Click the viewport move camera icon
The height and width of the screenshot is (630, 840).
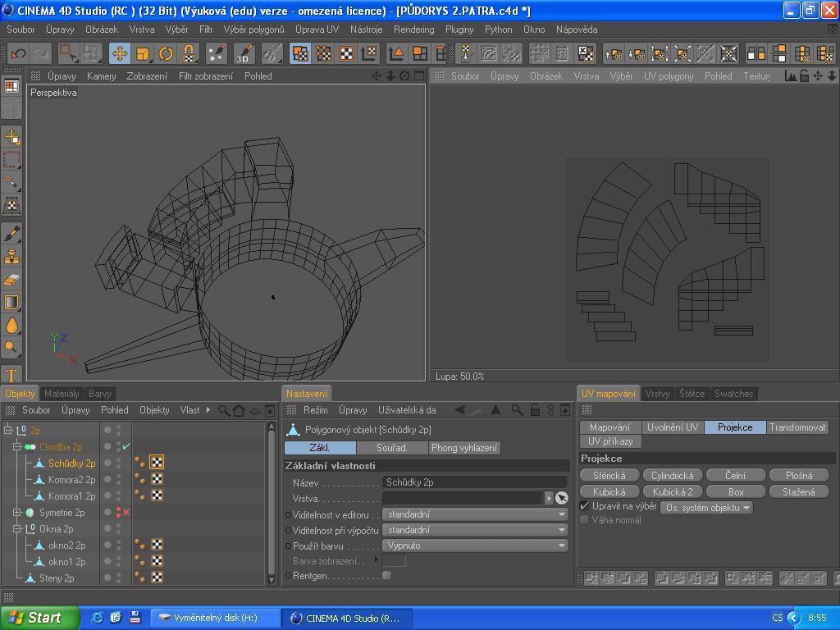click(x=377, y=76)
